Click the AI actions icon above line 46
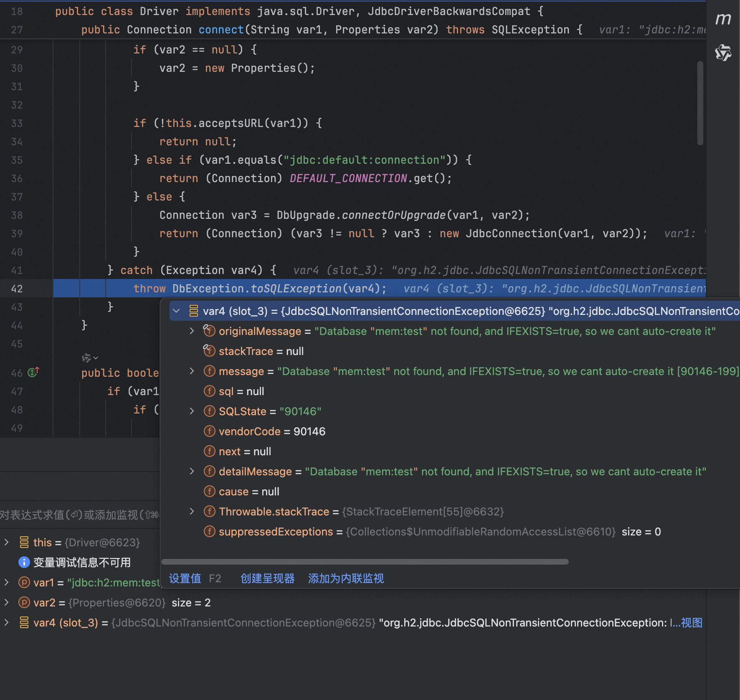The width and height of the screenshot is (740, 700). coord(86,358)
